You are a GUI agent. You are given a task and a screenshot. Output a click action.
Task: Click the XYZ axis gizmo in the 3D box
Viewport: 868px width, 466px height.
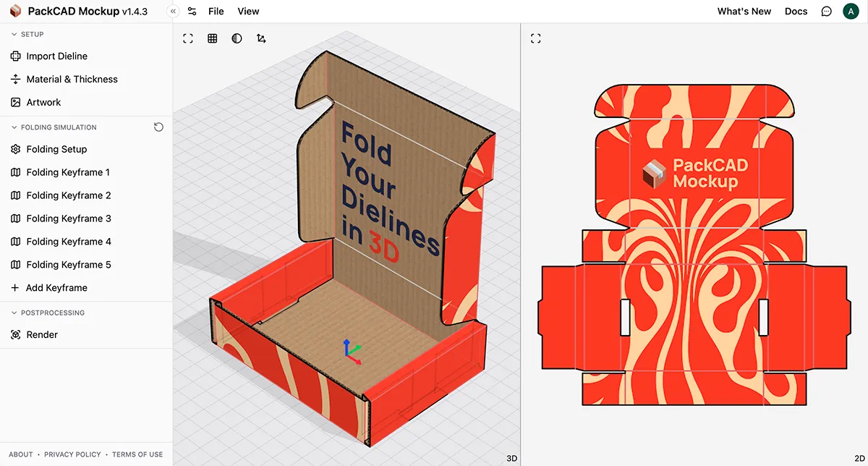(x=351, y=351)
